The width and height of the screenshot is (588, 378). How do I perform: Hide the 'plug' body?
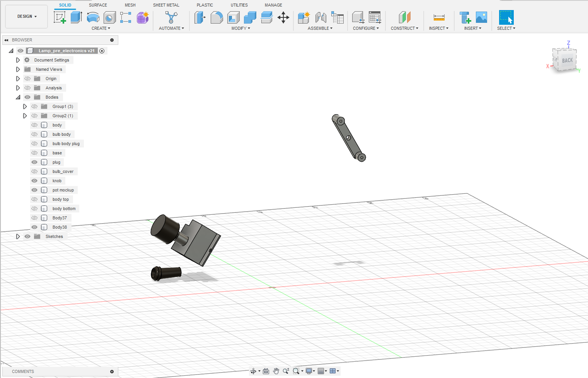coord(34,162)
